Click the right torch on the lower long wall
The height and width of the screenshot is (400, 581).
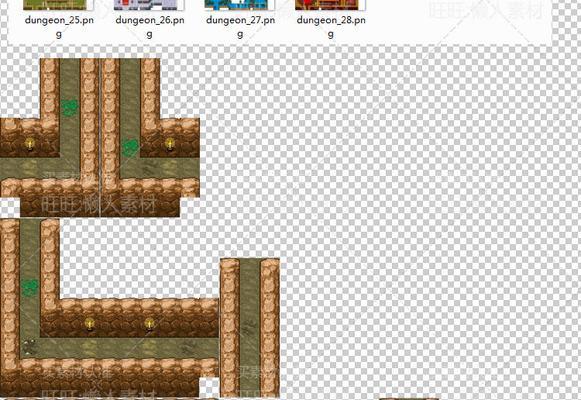click(149, 324)
